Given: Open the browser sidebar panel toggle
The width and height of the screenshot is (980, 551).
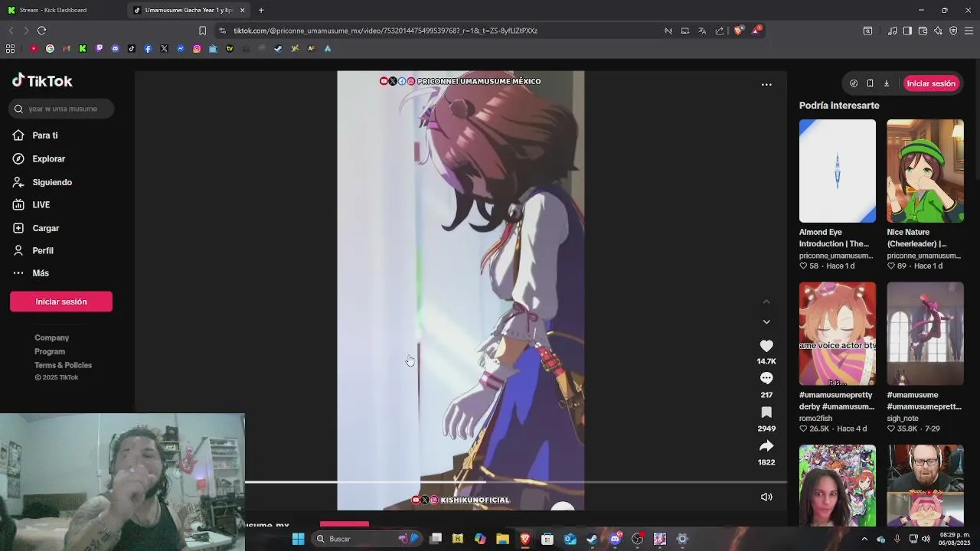Looking at the screenshot, I should [x=907, y=31].
